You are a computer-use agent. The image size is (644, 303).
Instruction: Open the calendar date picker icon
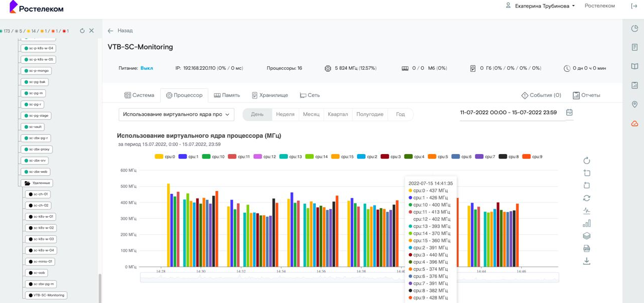pyautogui.click(x=569, y=113)
